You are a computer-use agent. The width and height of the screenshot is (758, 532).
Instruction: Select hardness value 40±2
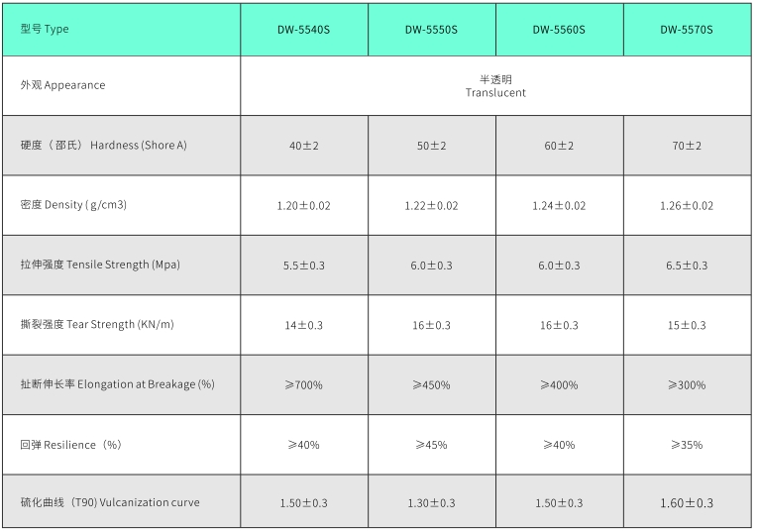click(x=303, y=146)
